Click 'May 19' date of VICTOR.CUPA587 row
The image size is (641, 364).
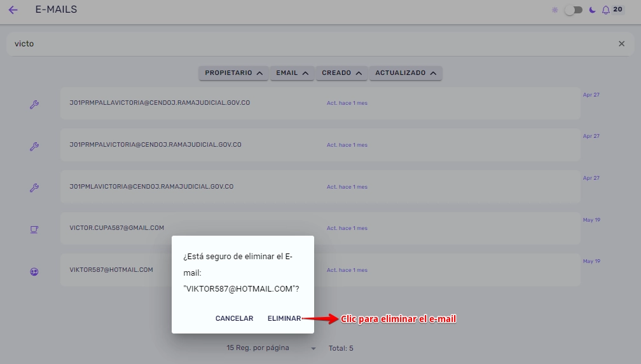591,220
